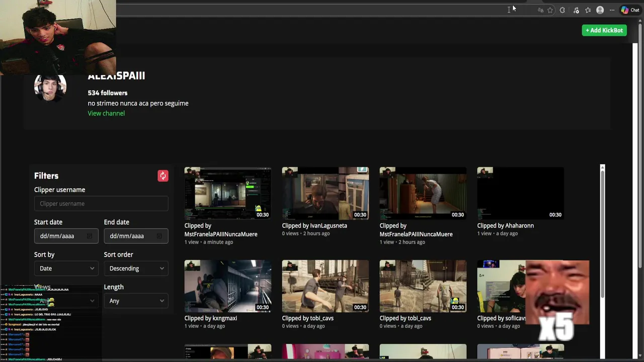This screenshot has height=362, width=644.
Task: Click the 'Clipped by kxngmaxi' title
Action: [210, 318]
